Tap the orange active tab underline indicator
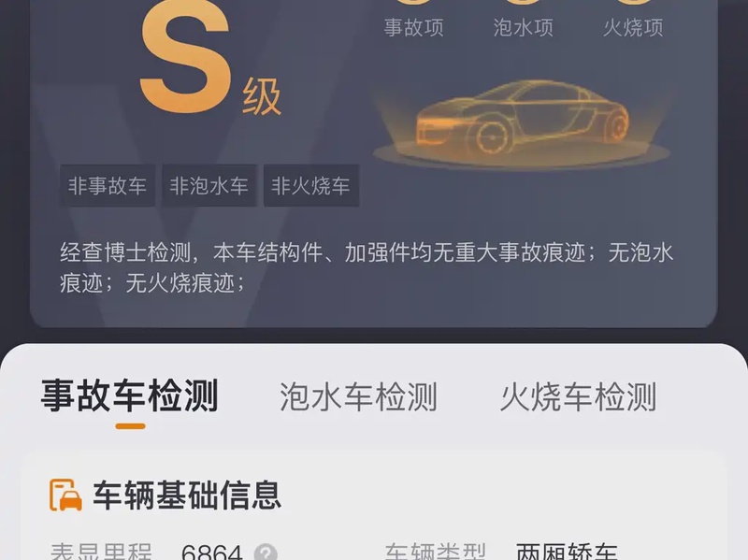Viewport: 748px width, 560px height. [x=130, y=426]
